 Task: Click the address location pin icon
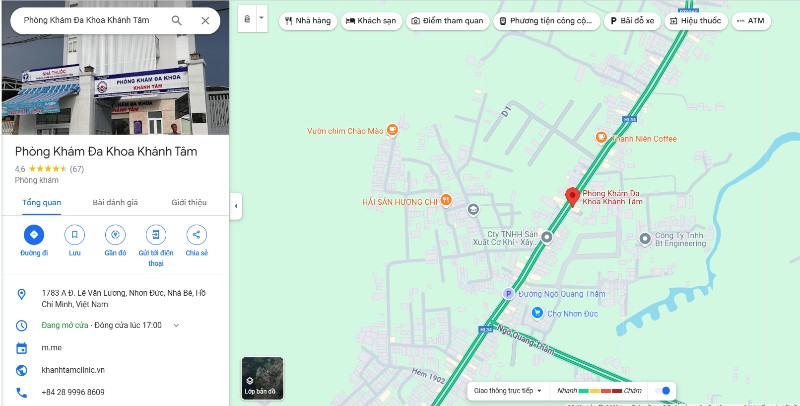coord(21,294)
